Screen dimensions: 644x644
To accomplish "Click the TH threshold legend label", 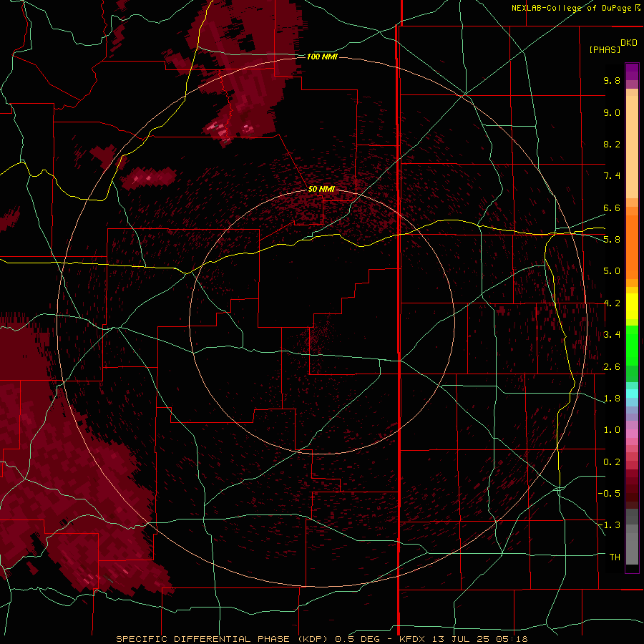I will pos(615,557).
